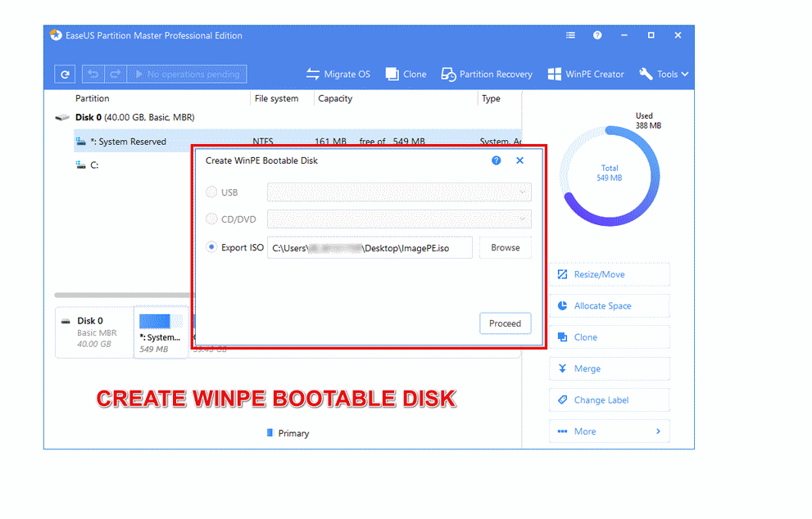Select the C: partition row
Screen dimensions: 812x519
tap(133, 165)
